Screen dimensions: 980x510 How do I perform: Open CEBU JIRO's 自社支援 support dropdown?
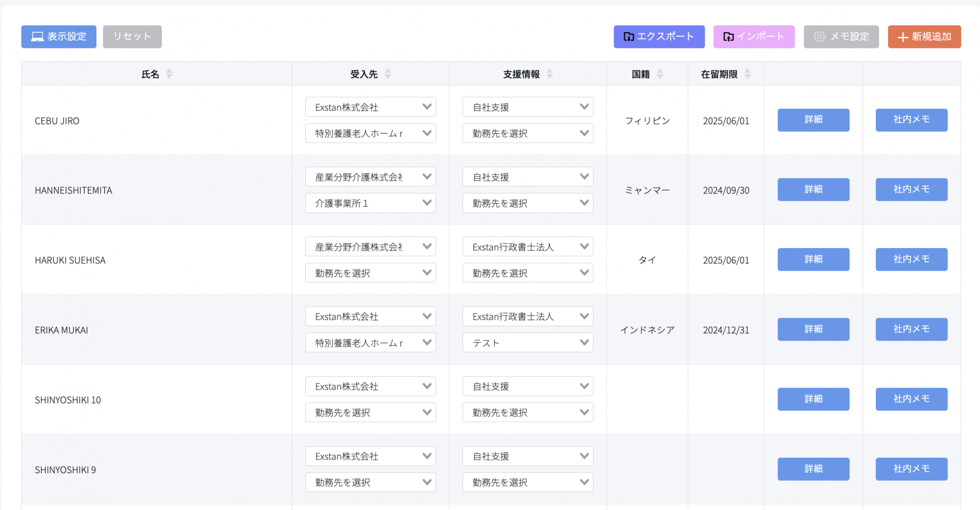point(527,107)
